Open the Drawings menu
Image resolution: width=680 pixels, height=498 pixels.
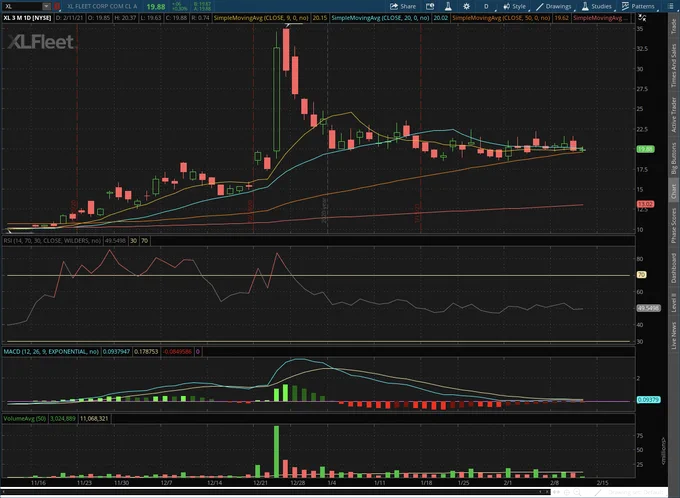coord(554,6)
